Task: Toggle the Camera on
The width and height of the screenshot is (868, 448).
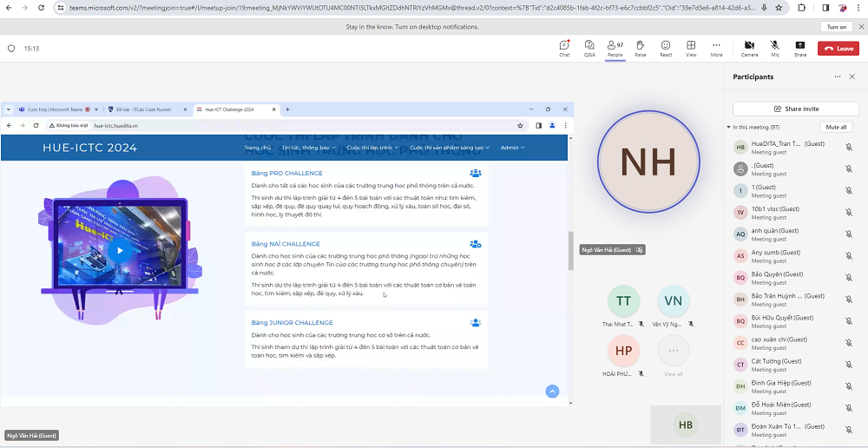Action: 749,48
